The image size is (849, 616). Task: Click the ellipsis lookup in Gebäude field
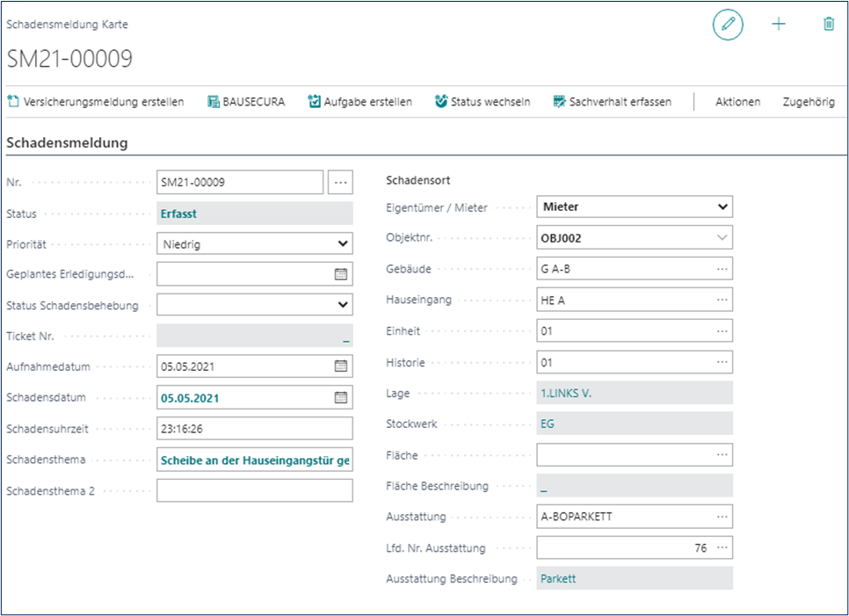[x=722, y=269]
